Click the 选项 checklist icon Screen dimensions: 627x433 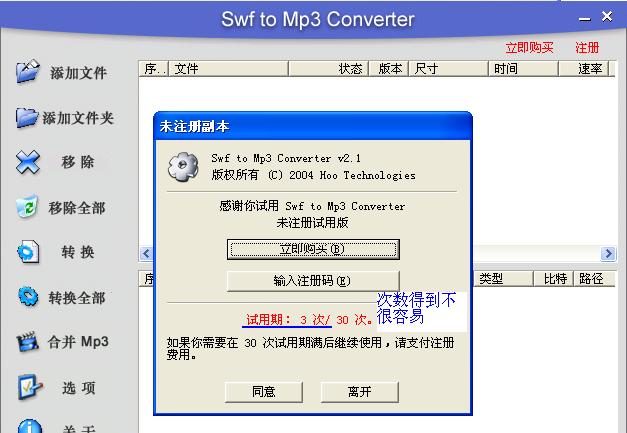tap(29, 387)
